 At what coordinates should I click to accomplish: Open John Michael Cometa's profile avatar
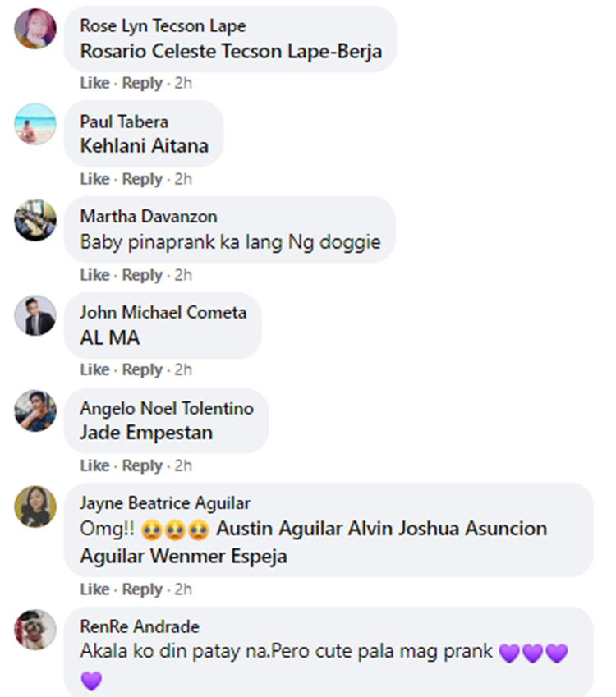35,315
